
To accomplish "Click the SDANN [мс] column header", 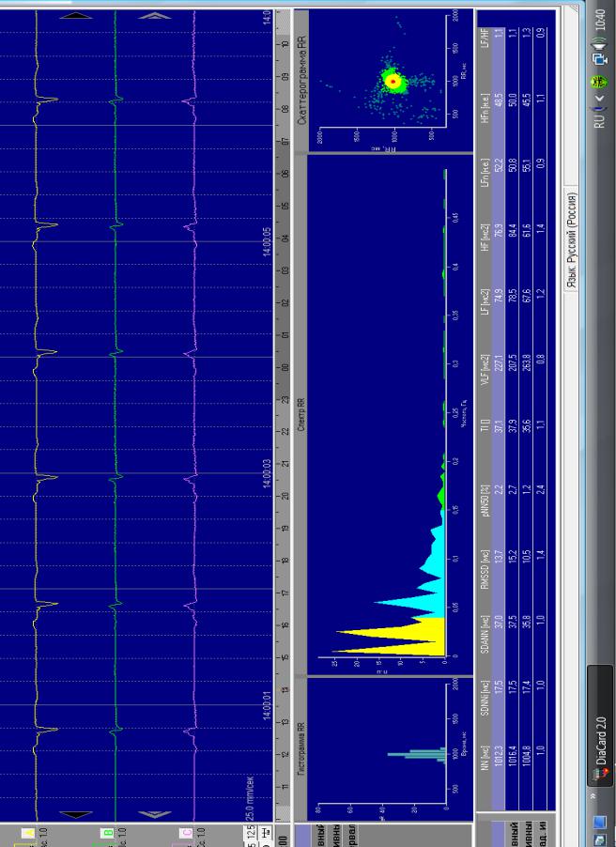I will point(485,635).
